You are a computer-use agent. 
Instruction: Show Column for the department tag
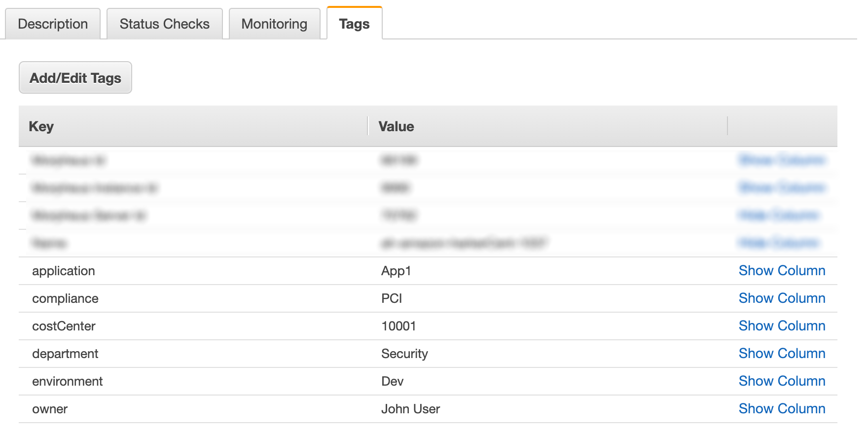[782, 354]
